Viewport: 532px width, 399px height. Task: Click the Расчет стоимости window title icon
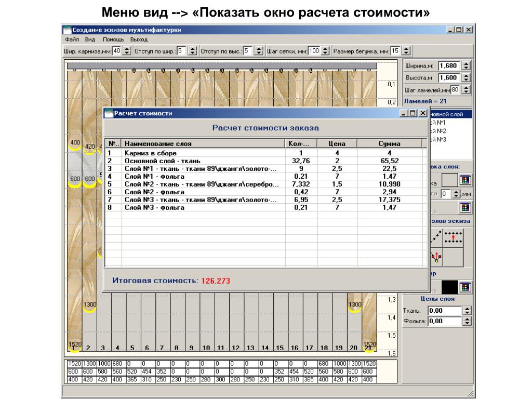tap(109, 113)
